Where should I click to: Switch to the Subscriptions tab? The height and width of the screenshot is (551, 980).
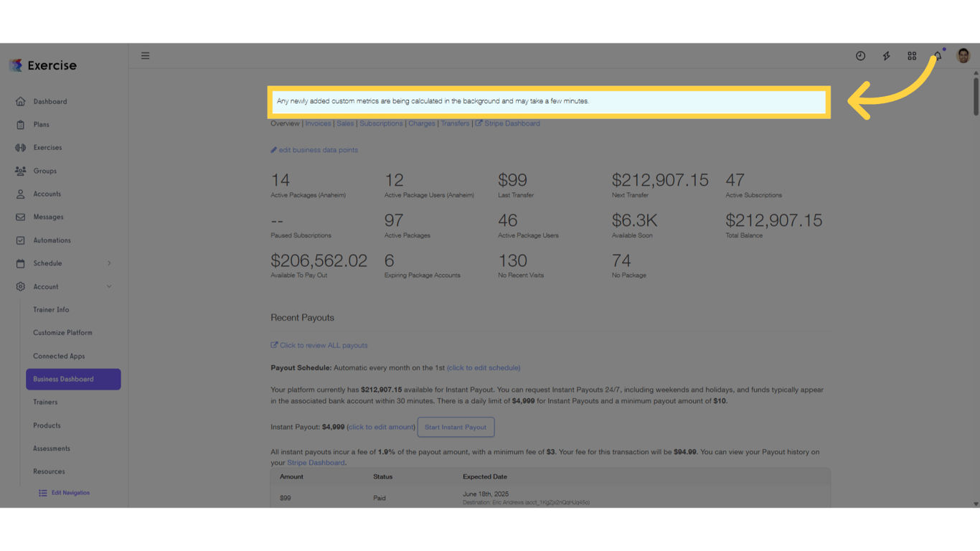coord(381,123)
